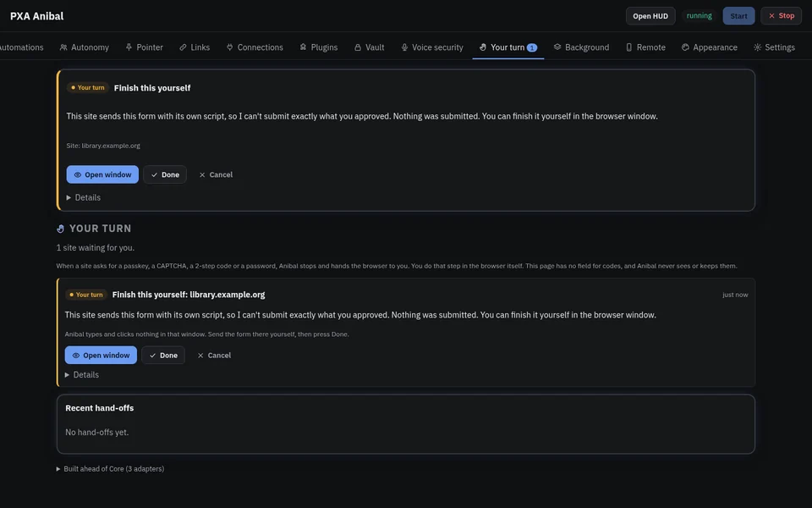The image size is (812, 508).
Task: Click the Plugins puzzle icon
Action: 304,47
